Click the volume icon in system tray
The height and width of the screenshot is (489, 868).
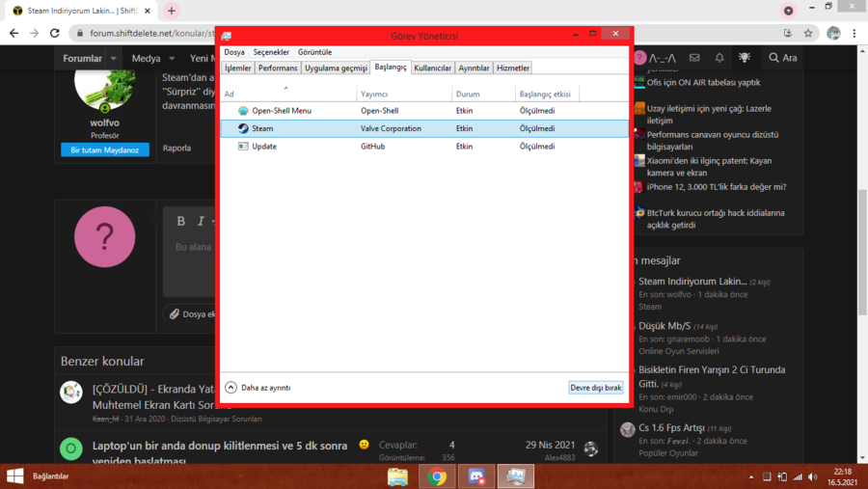pos(813,476)
